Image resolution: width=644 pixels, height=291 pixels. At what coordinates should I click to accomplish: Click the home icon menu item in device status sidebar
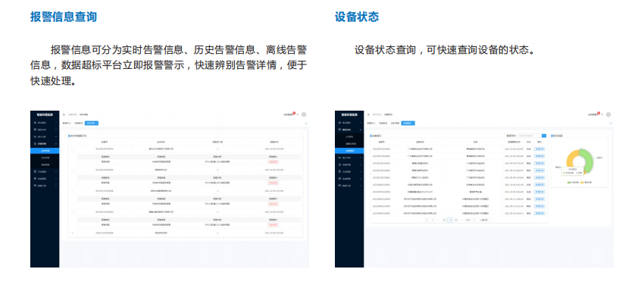[349, 123]
